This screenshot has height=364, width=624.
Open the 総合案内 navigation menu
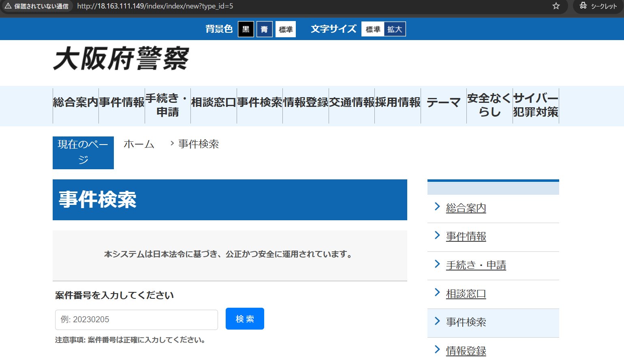(76, 102)
